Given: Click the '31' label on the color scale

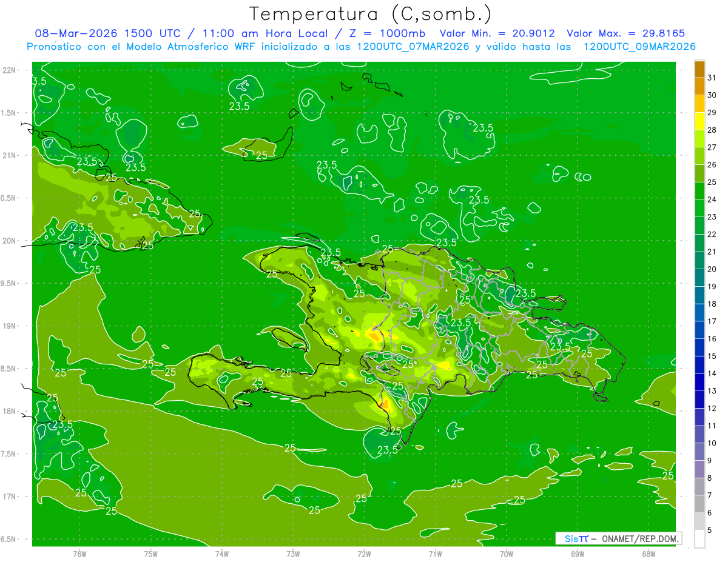Looking at the screenshot, I should (712, 78).
